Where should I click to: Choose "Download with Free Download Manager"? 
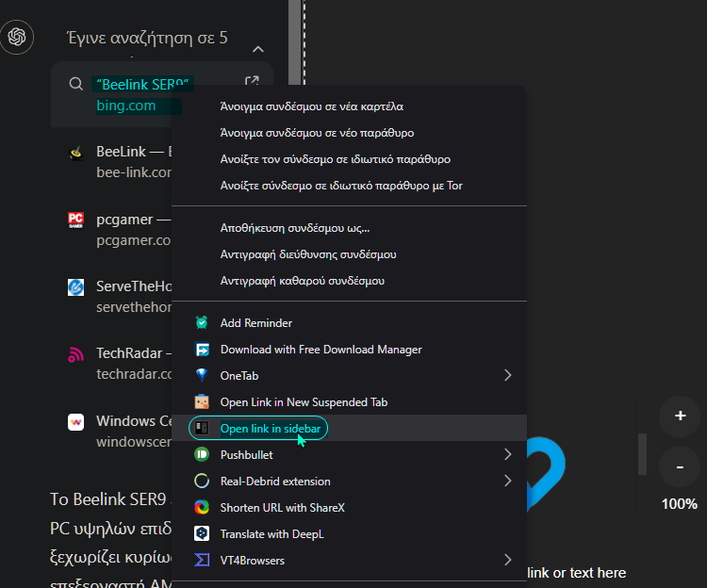[x=349, y=350]
